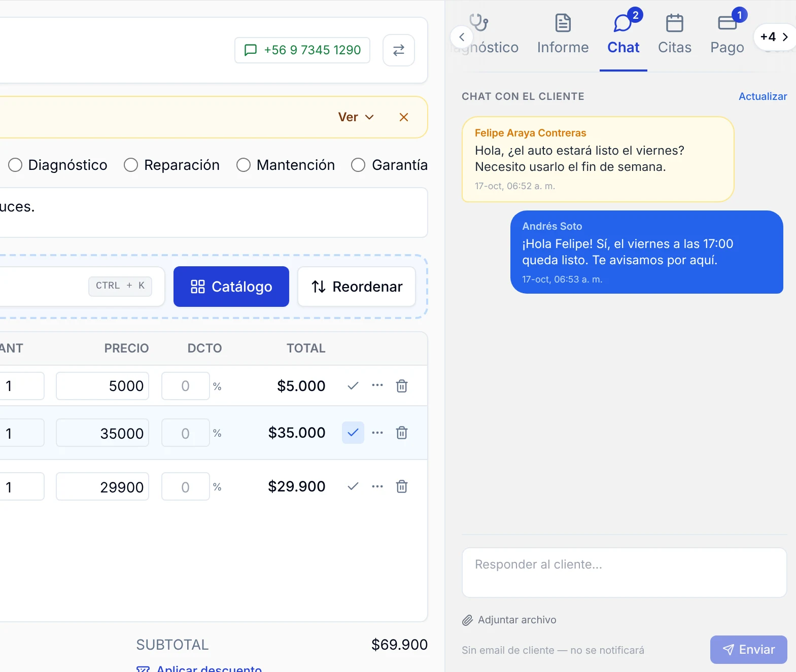Open the Catálogo button
Viewport: 796px width, 672px height.
point(231,287)
